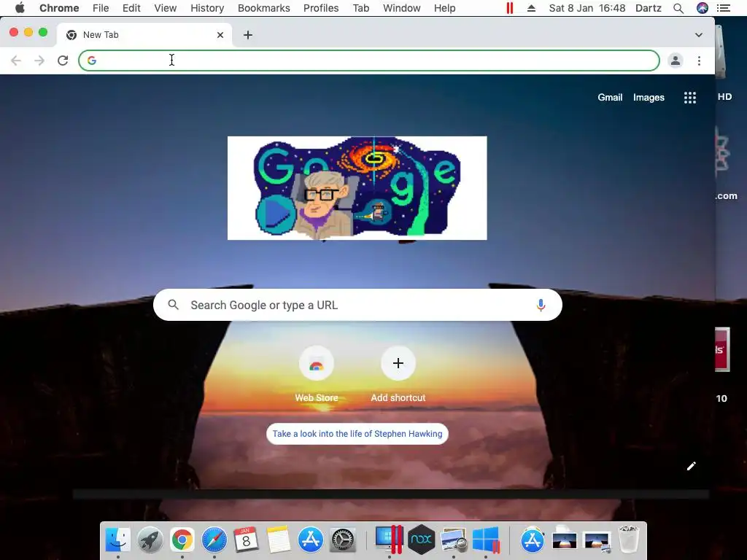Image resolution: width=747 pixels, height=560 pixels.
Task: Open the Help menu
Action: point(444,8)
